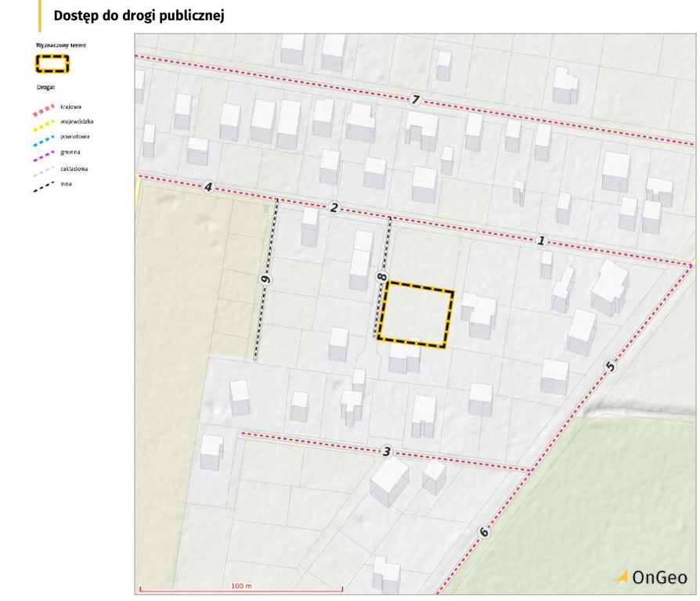Screen dimensions: 700x601
Task: Select road marker number 3
Action: [386, 452]
